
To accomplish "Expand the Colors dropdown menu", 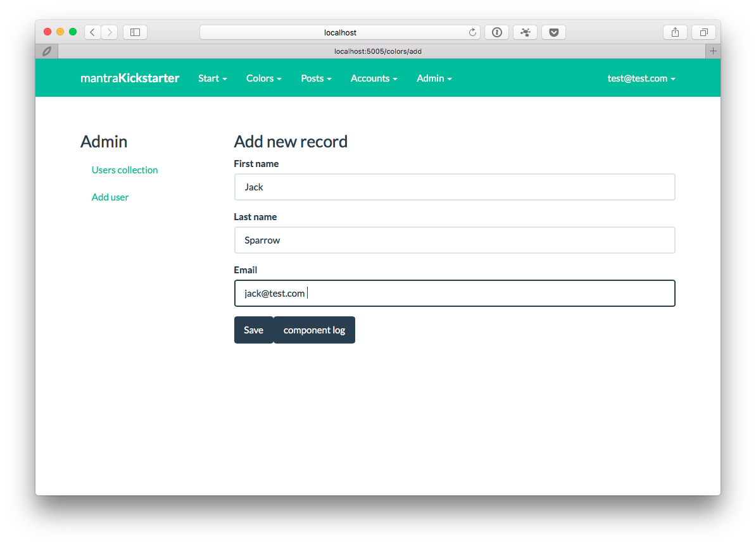I will pos(264,78).
